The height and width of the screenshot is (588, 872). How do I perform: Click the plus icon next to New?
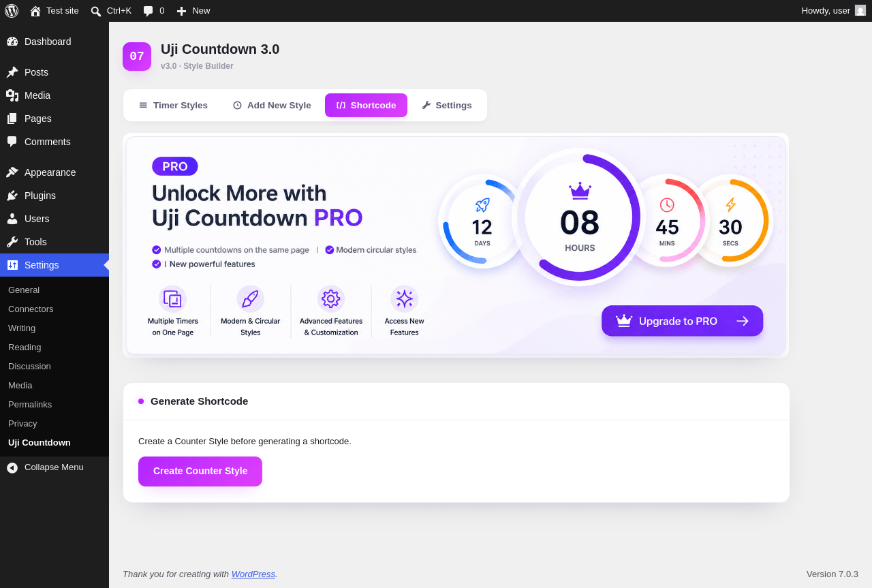coord(181,11)
